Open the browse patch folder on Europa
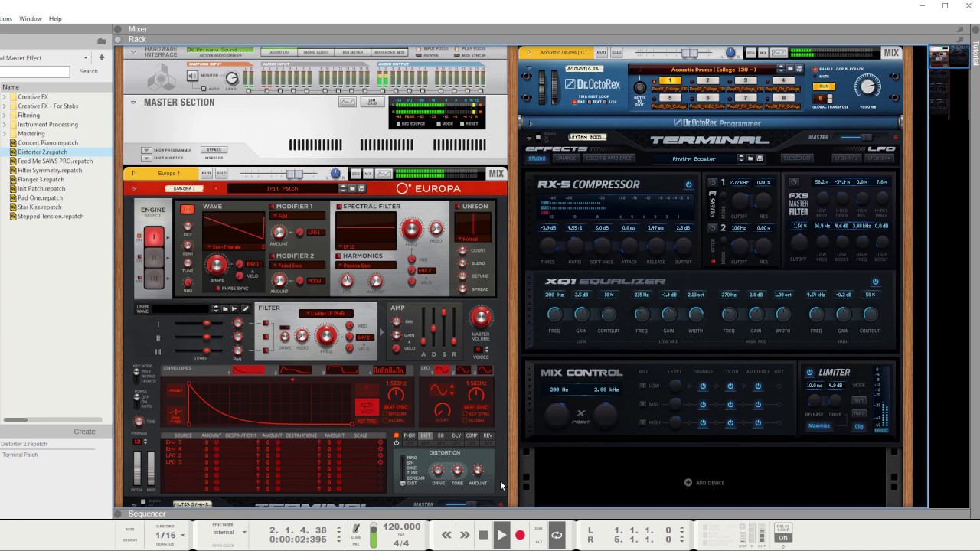980x551 pixels. (352, 188)
